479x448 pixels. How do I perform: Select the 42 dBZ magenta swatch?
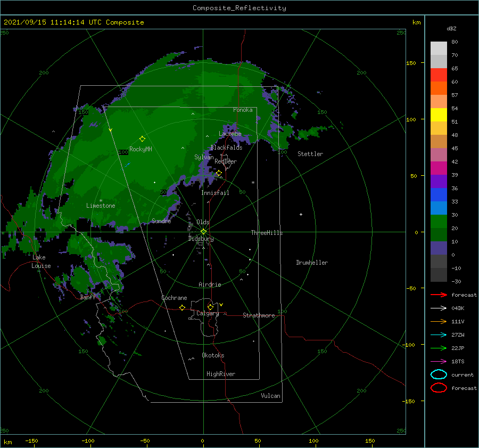tap(439, 168)
